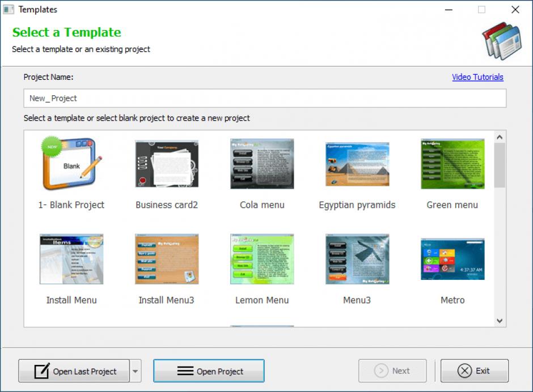Pick the Metro template thumbnail
533x392 pixels.
[x=452, y=259]
